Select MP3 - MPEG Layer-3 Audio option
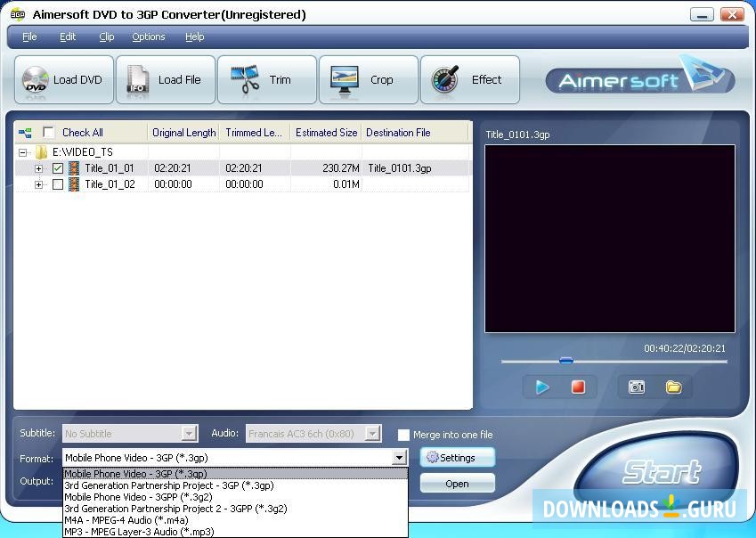The width and height of the screenshot is (756, 538). point(235,532)
